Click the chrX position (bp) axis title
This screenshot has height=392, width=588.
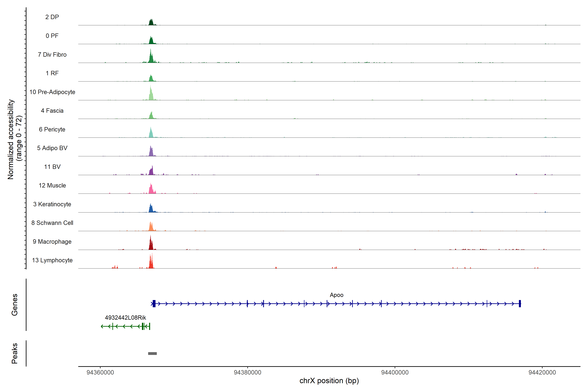pyautogui.click(x=329, y=381)
